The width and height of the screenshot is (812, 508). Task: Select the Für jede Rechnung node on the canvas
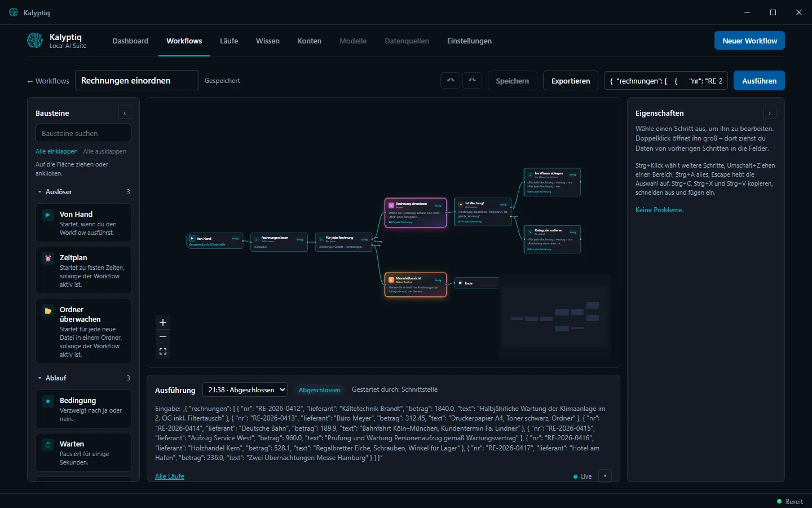point(344,242)
